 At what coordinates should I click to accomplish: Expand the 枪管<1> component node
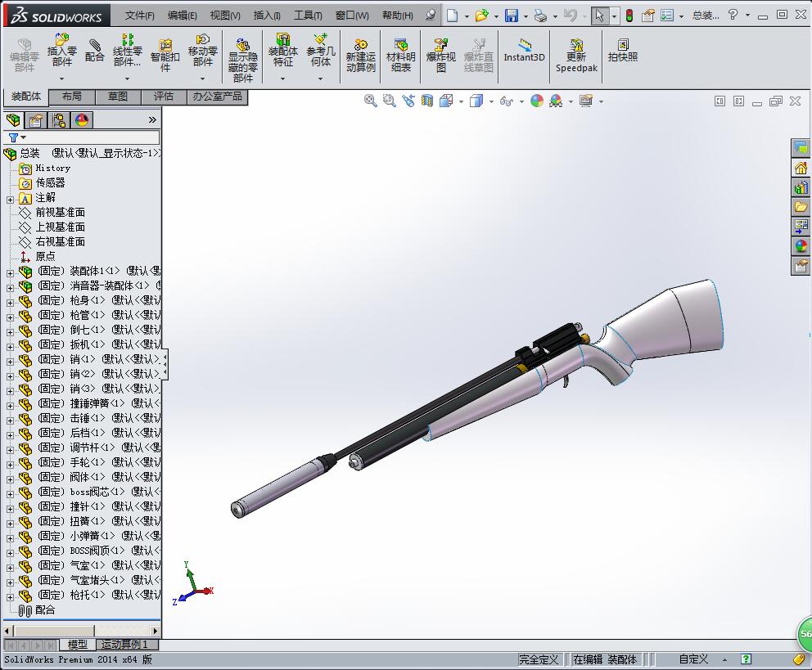point(10,317)
